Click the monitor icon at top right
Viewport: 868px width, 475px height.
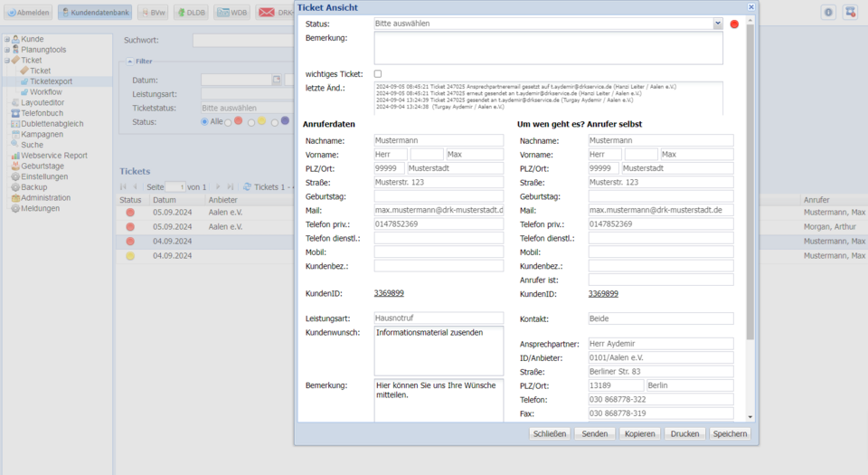pyautogui.click(x=850, y=12)
